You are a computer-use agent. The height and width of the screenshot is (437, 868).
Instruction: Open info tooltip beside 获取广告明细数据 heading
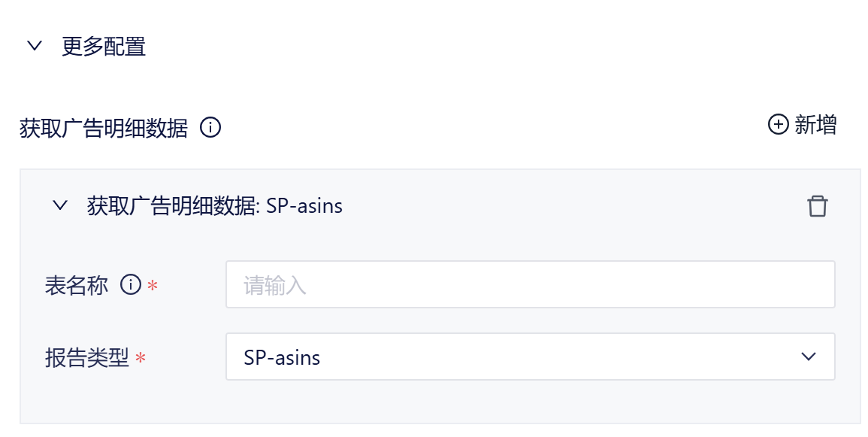pos(210,129)
